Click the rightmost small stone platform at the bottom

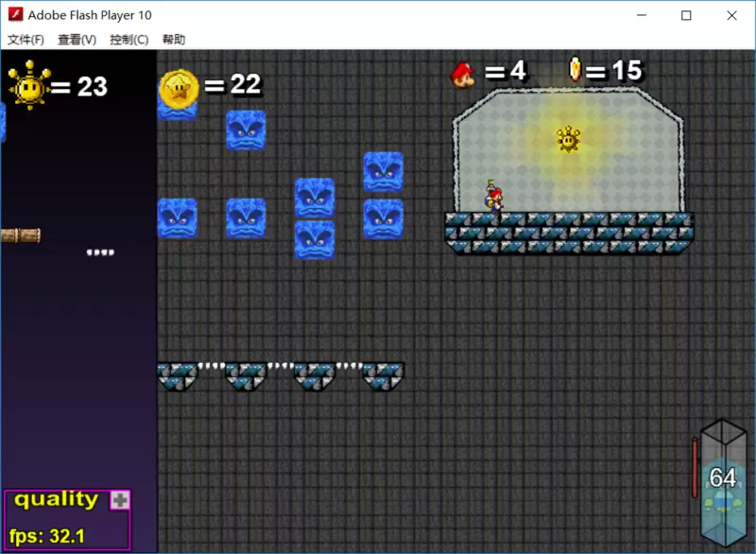(384, 376)
